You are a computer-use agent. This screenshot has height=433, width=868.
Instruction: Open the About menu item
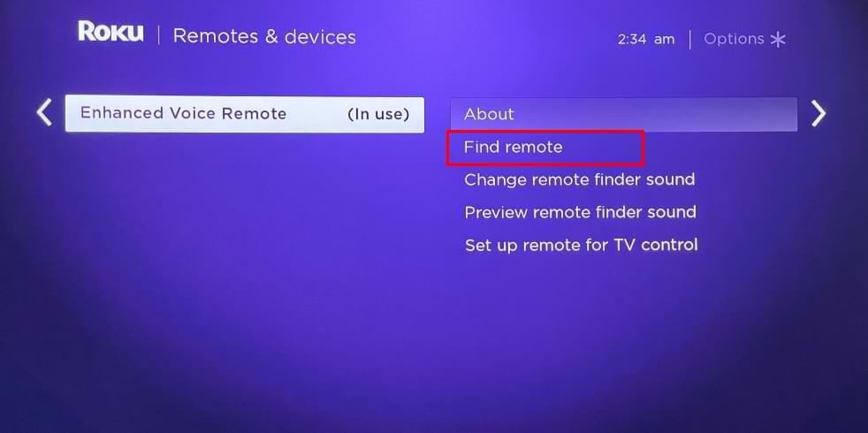(x=624, y=115)
